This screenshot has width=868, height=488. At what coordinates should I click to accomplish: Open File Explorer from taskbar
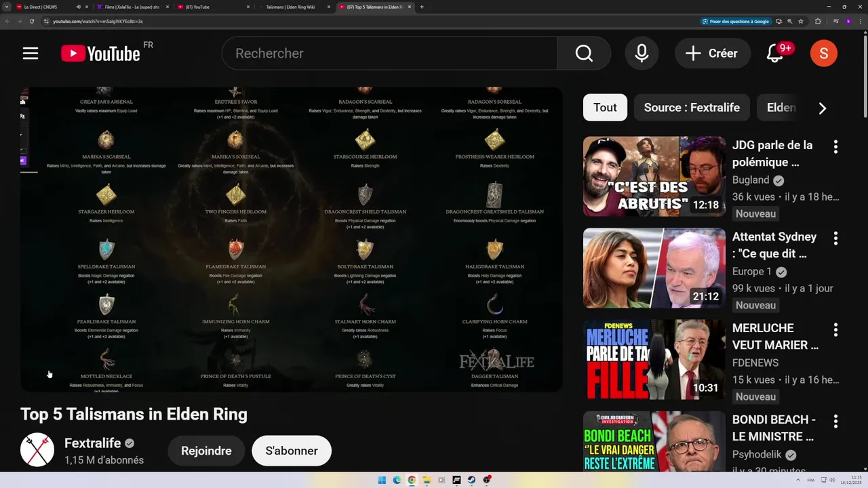coord(427,480)
